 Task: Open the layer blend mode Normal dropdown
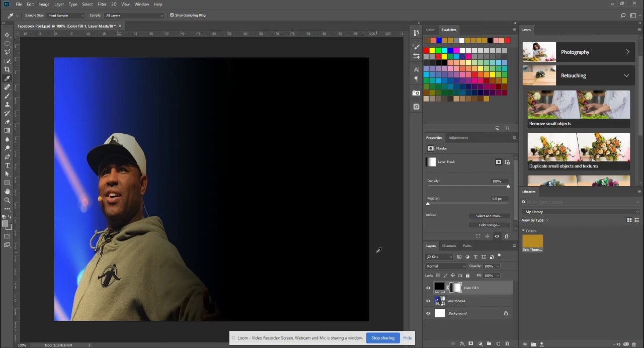point(446,266)
